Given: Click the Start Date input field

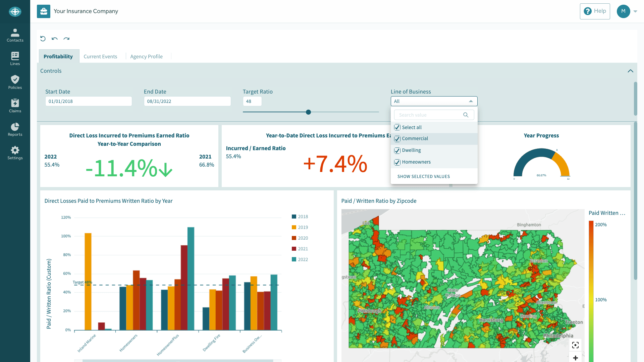Looking at the screenshot, I should point(89,101).
